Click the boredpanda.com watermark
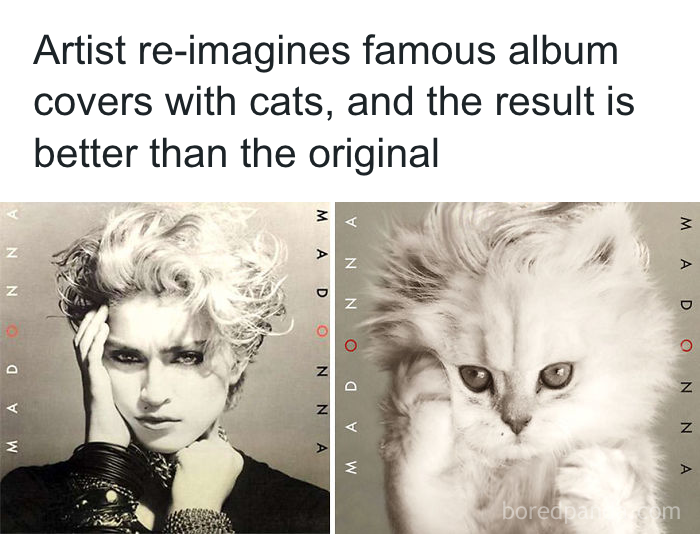The width and height of the screenshot is (700, 534). (591, 512)
